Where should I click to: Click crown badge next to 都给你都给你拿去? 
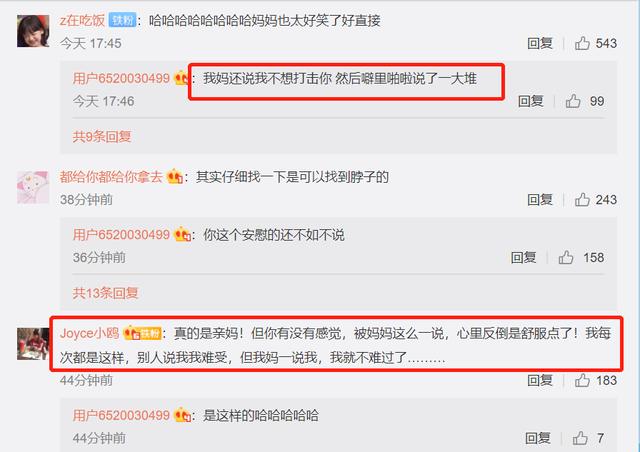pos(175,176)
